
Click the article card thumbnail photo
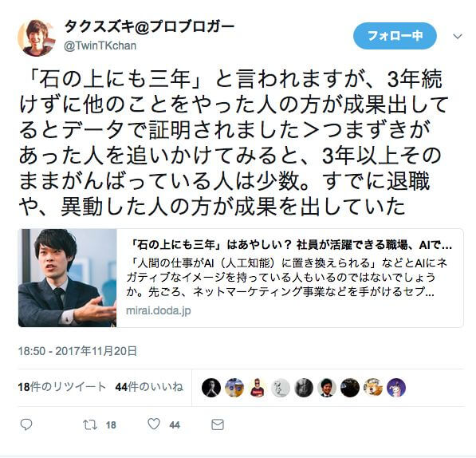pos(68,278)
